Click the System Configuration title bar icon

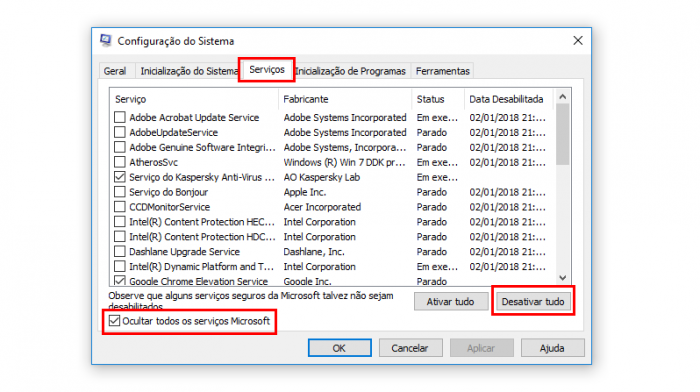[106, 41]
